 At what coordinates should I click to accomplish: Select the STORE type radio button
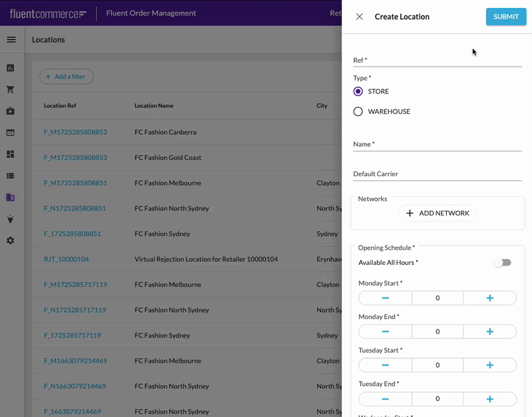pos(358,91)
